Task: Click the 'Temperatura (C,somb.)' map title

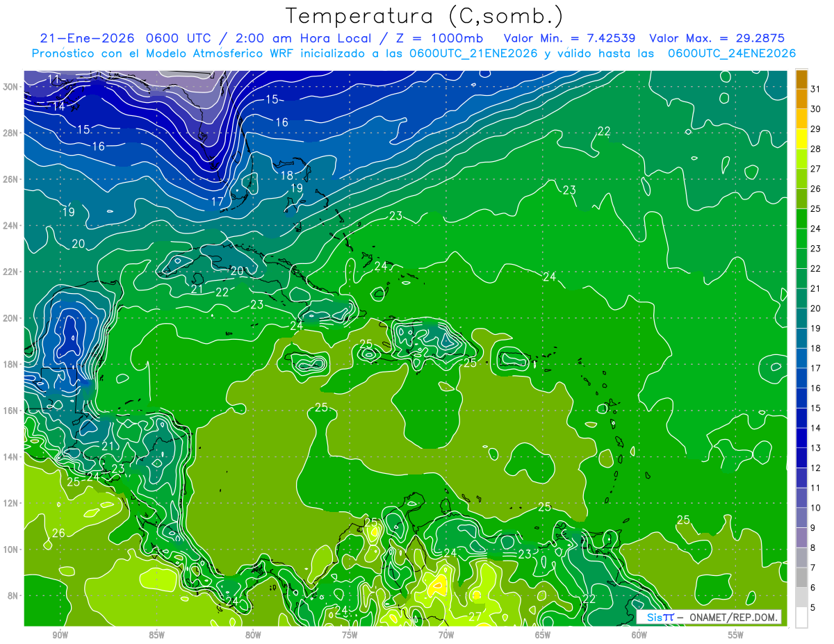Action: click(424, 16)
